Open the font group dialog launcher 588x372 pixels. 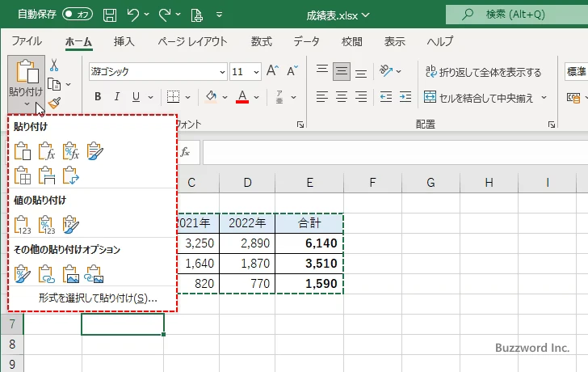(300, 125)
